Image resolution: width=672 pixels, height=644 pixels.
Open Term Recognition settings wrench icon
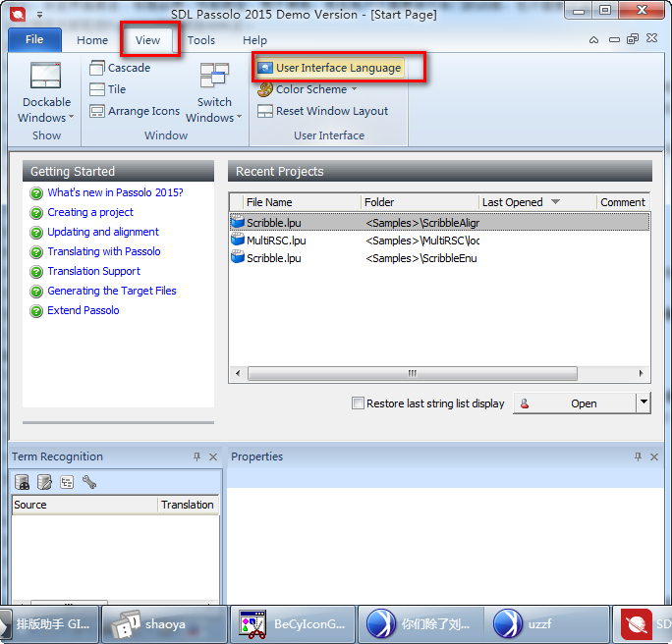pos(89,482)
